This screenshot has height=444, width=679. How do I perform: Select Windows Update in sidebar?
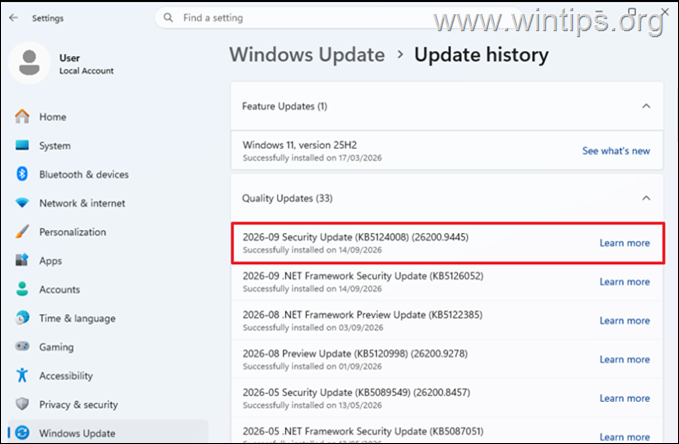coord(108,432)
